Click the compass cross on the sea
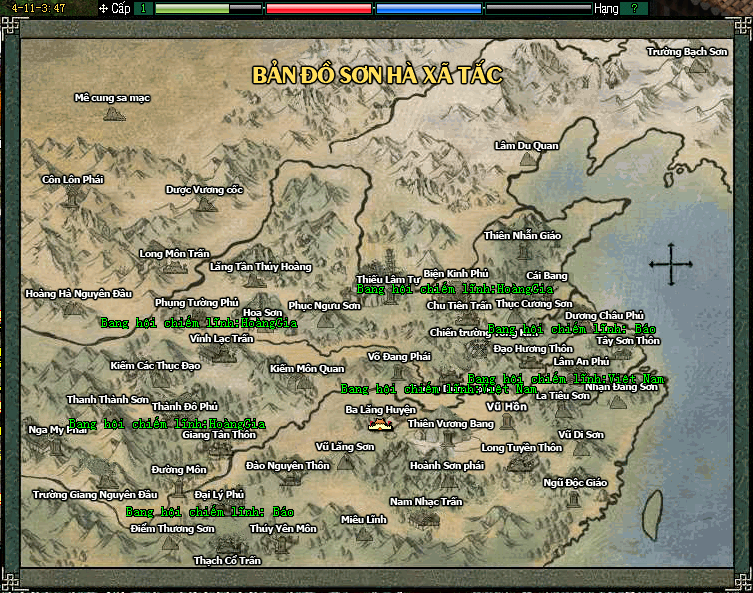 click(x=670, y=264)
